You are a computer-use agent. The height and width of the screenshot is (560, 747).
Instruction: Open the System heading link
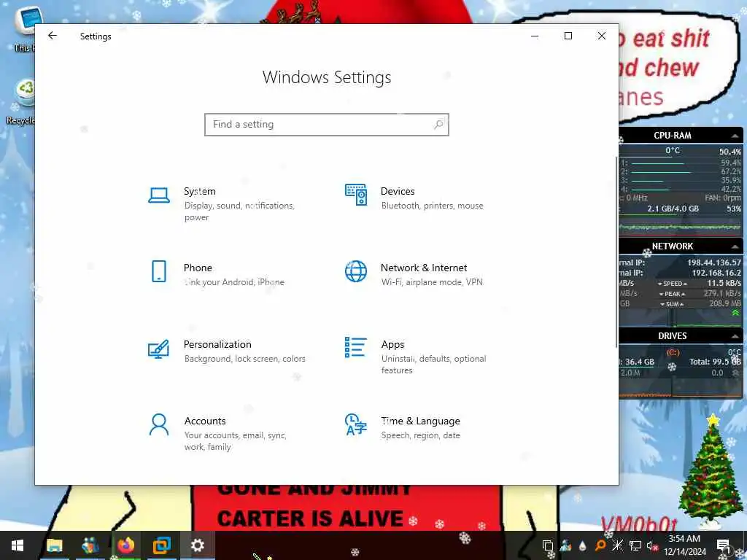200,192
